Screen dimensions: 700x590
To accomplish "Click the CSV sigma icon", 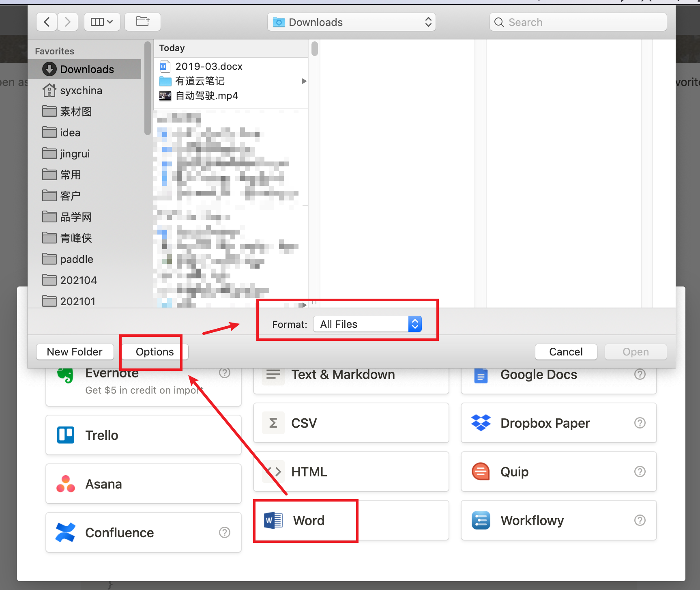I will (273, 423).
